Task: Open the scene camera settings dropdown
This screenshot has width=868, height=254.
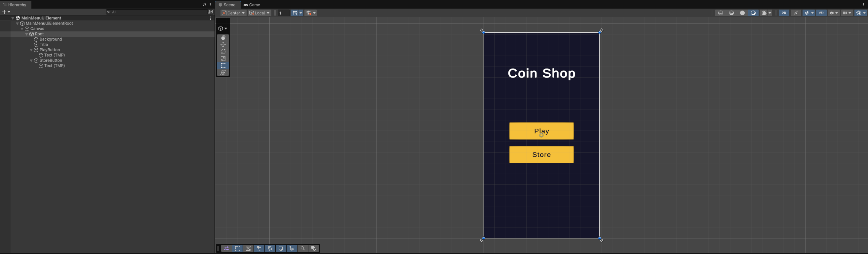Action: click(x=847, y=13)
